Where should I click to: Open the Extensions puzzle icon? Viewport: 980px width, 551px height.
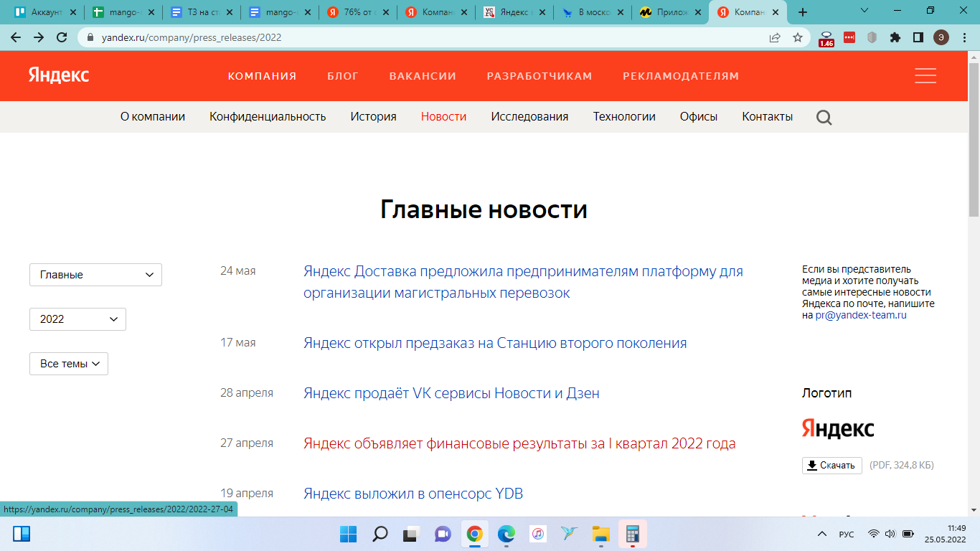(x=895, y=37)
